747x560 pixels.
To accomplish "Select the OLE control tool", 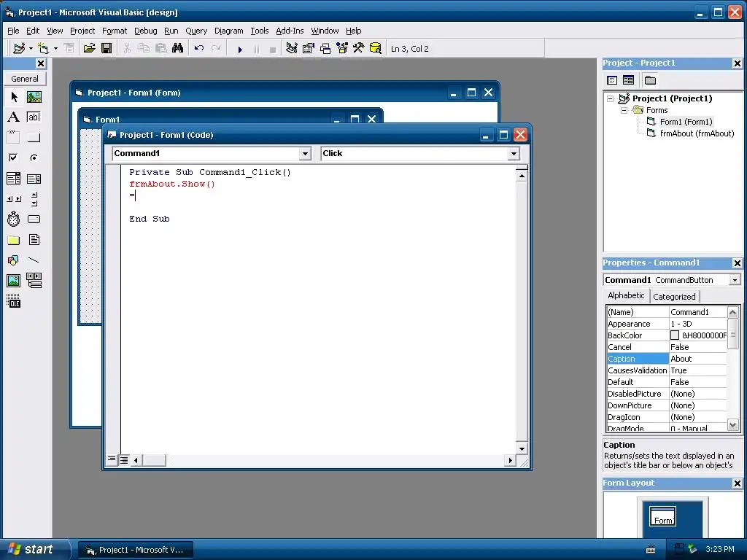I will tap(14, 301).
